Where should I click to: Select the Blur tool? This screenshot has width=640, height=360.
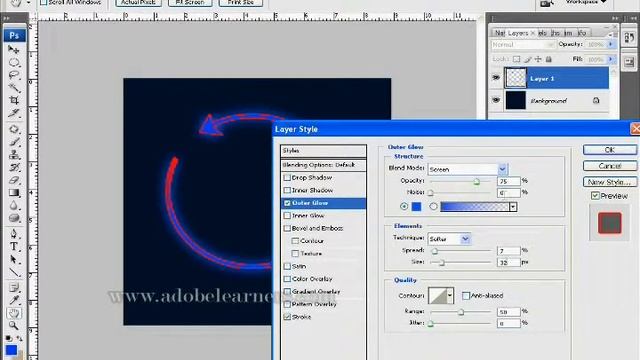pos(13,205)
